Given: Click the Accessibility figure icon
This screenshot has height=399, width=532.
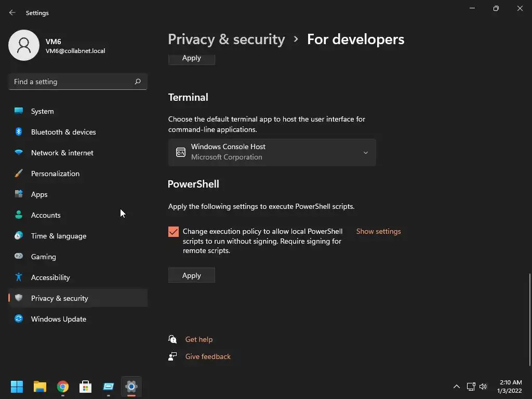Looking at the screenshot, I should [19, 277].
